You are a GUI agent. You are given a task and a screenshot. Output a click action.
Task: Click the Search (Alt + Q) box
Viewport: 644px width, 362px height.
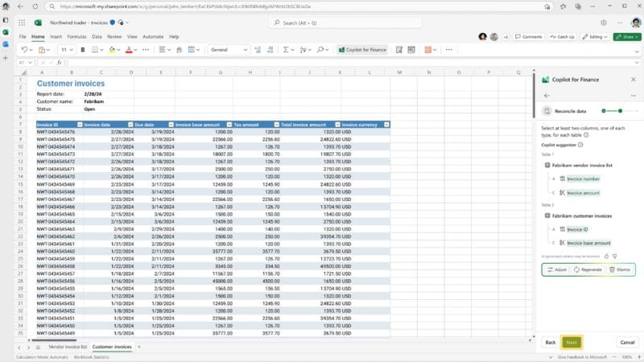coord(345,23)
